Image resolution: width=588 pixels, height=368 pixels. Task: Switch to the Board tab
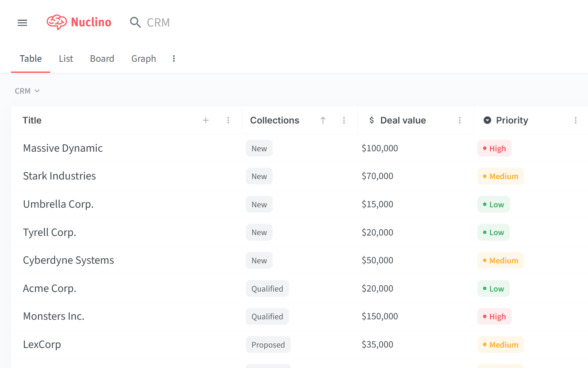[x=102, y=58]
